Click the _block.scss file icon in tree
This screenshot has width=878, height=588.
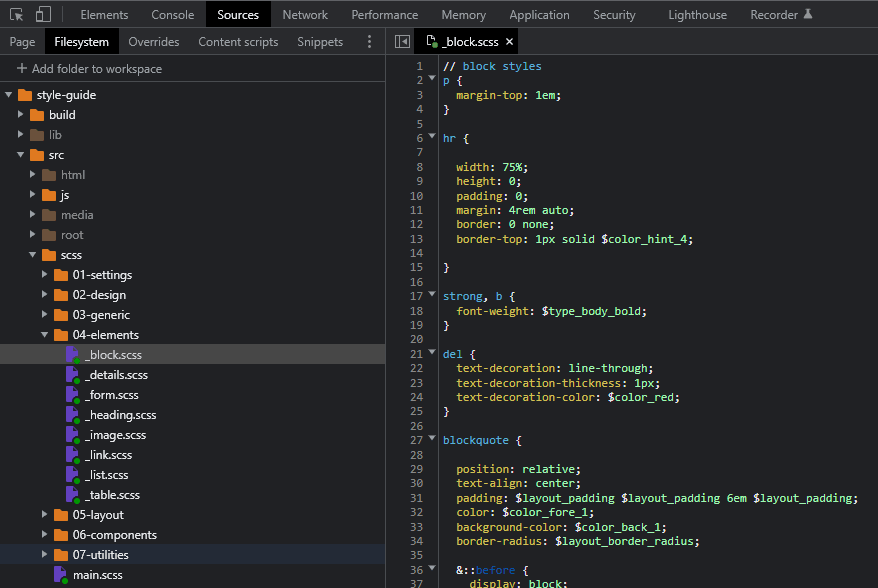[69, 354]
